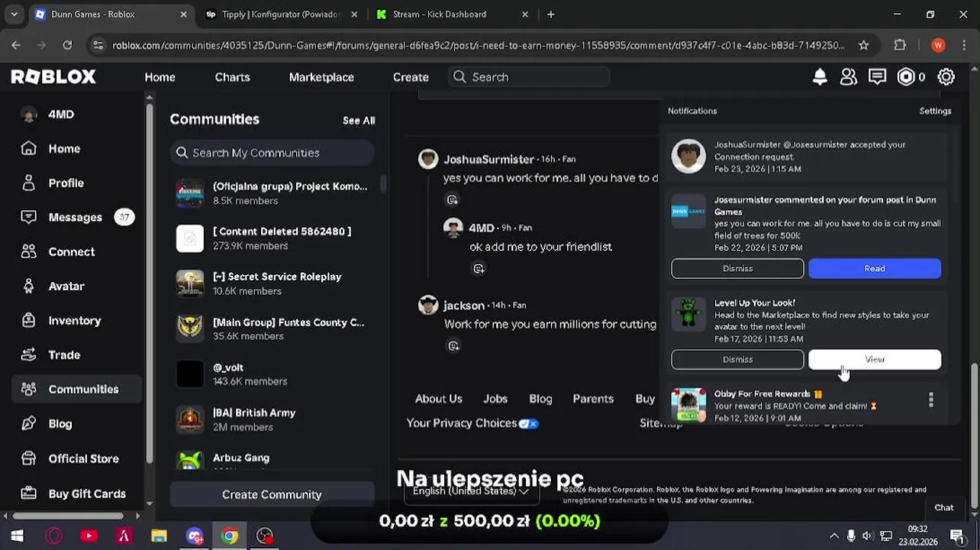Click the Roblox search field

tap(529, 77)
